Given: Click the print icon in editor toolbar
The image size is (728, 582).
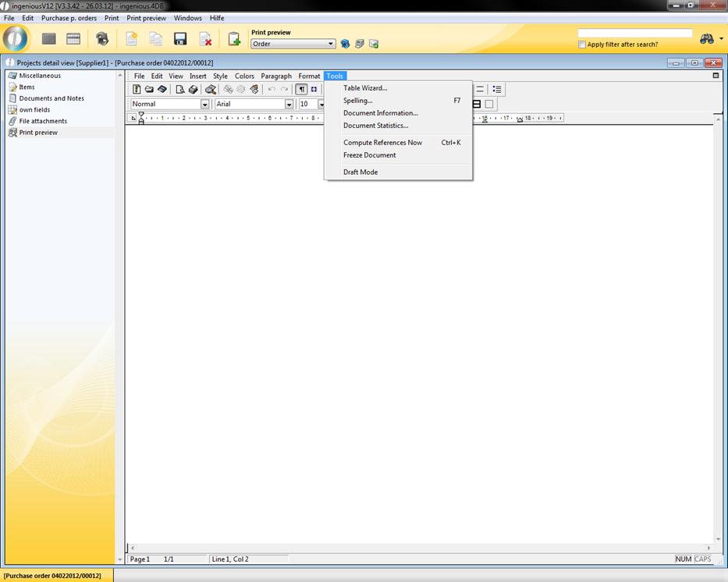Looking at the screenshot, I should point(193,90).
